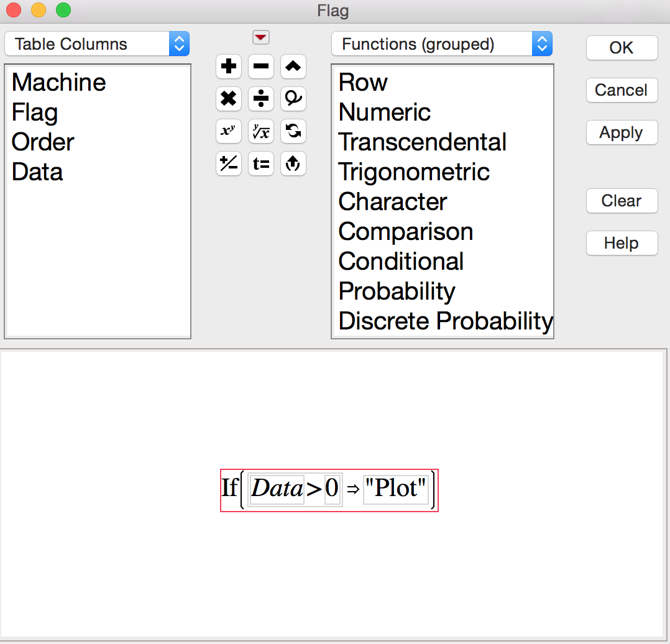
Task: Click the Apply button
Action: pyautogui.click(x=622, y=132)
